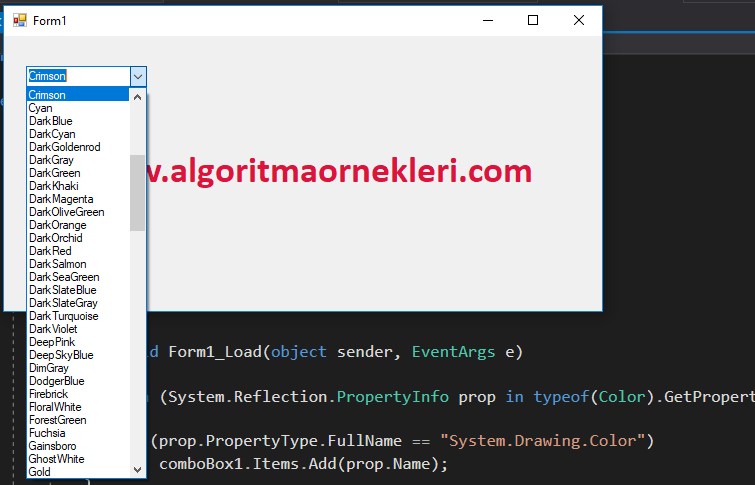Maximize the Form1 window

click(533, 20)
